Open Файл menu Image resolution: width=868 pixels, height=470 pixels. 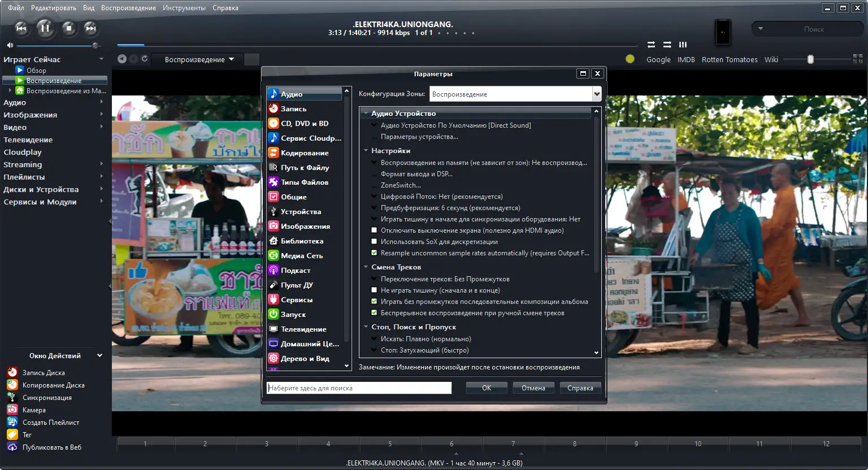[16, 8]
